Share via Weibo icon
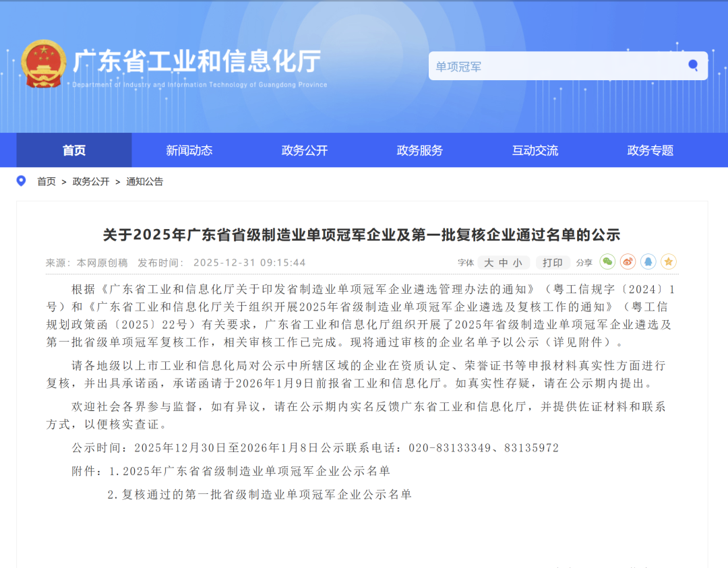728x568 pixels. [x=628, y=262]
